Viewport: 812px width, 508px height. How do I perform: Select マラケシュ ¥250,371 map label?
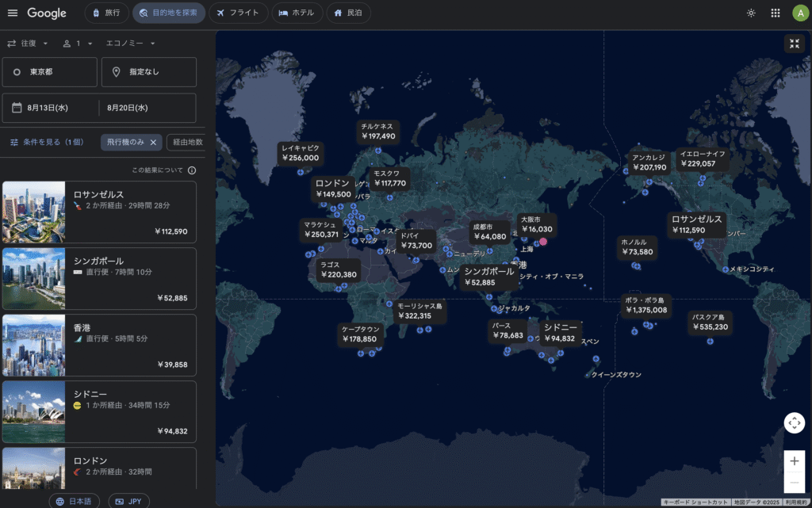[x=321, y=230]
